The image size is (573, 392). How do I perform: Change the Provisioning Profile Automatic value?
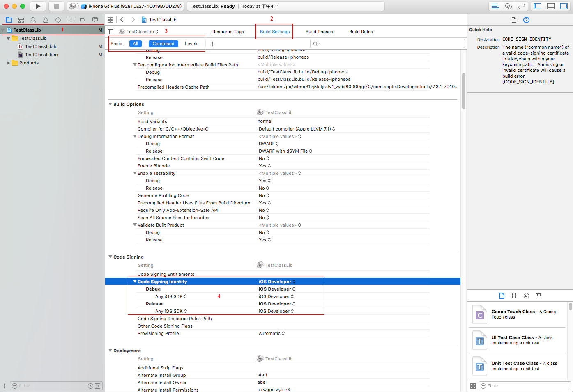(272, 333)
